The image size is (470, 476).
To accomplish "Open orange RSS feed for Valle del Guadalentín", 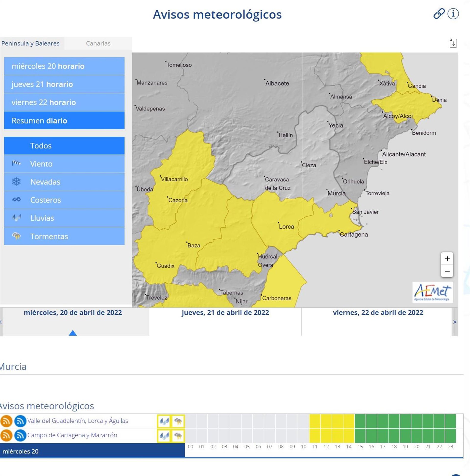I will pyautogui.click(x=6, y=421).
